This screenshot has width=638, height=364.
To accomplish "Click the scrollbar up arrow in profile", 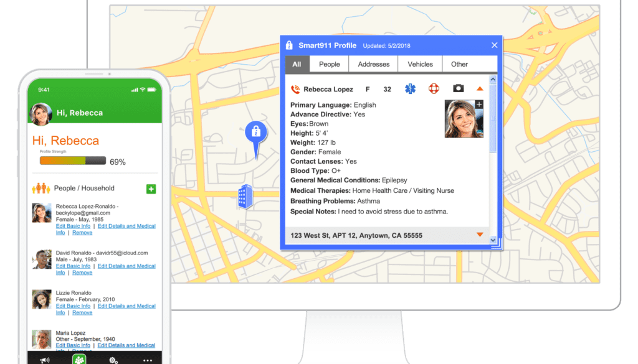I will (x=493, y=79).
